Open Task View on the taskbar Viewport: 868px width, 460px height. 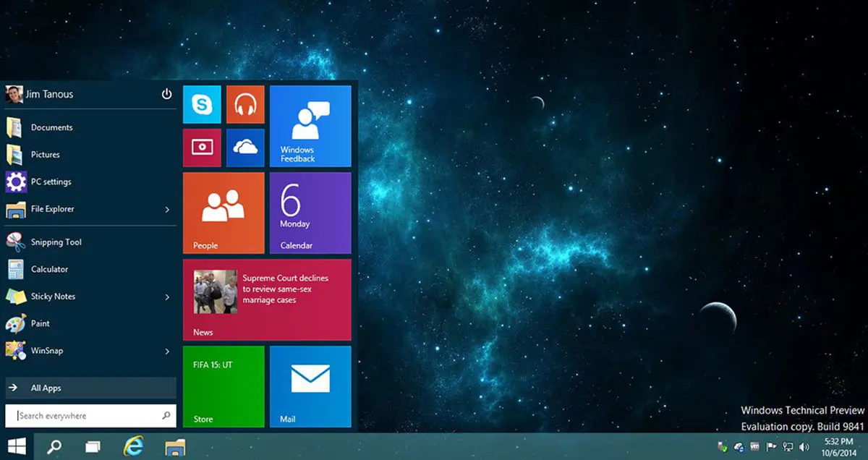[93, 446]
